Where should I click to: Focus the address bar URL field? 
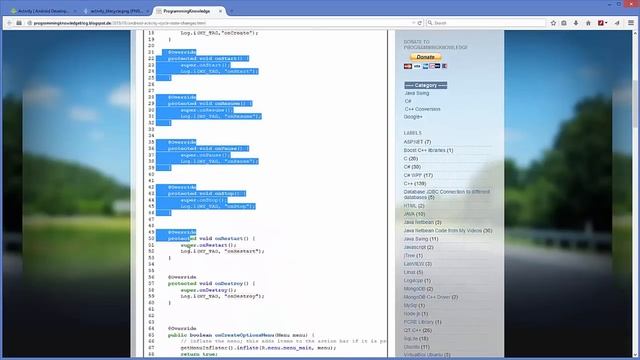pos(220,23)
